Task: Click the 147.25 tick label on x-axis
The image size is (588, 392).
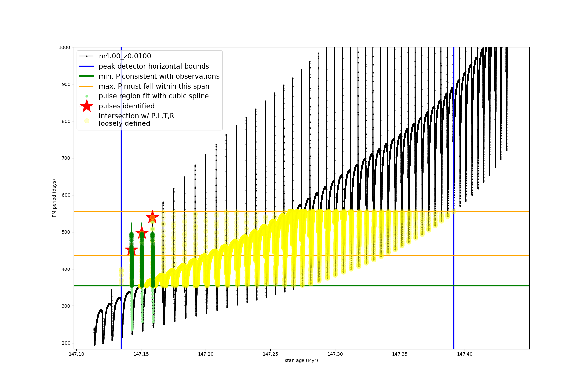Action: click(270, 354)
